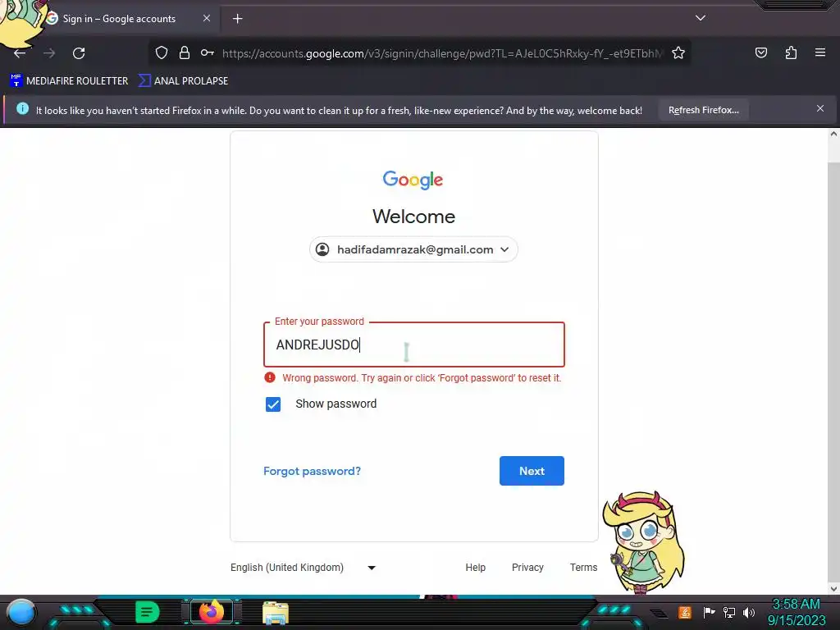
Task: Click the Google logo on sign-in card
Action: tap(413, 180)
